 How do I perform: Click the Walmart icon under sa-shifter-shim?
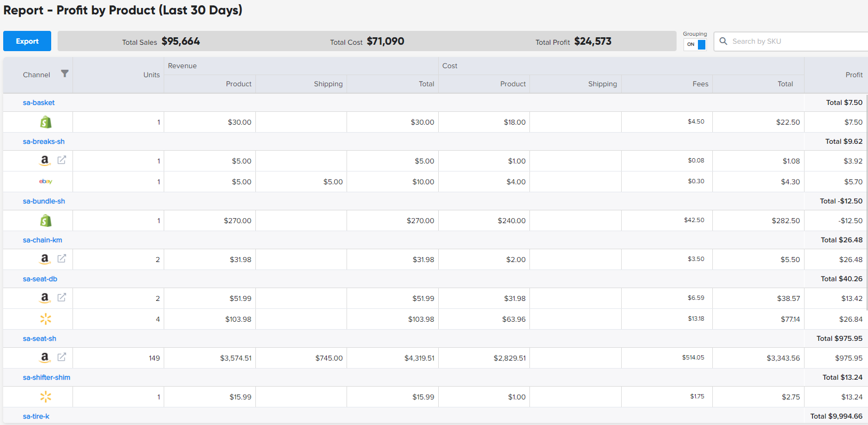[46, 397]
